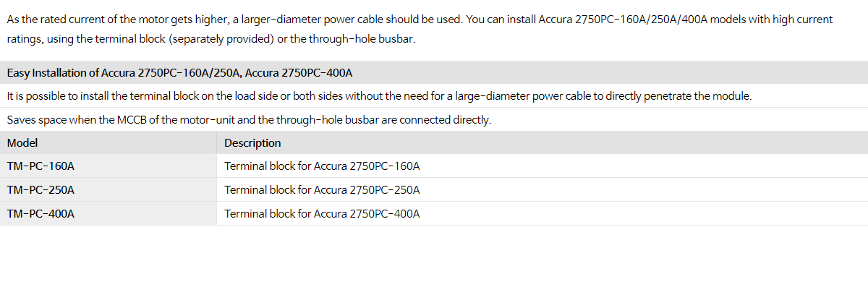The image size is (868, 300).
Task: Select the Model column header
Action: [109, 143]
